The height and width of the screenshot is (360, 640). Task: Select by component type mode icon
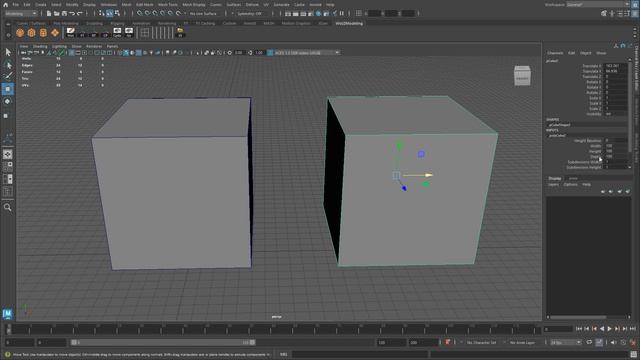click(118, 13)
